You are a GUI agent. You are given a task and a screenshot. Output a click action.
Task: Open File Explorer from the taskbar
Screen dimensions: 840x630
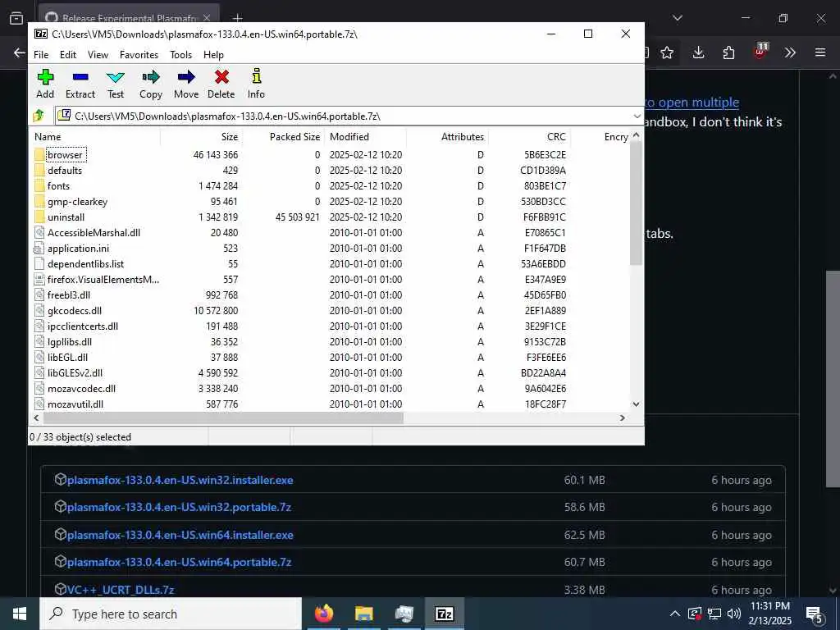pos(363,614)
